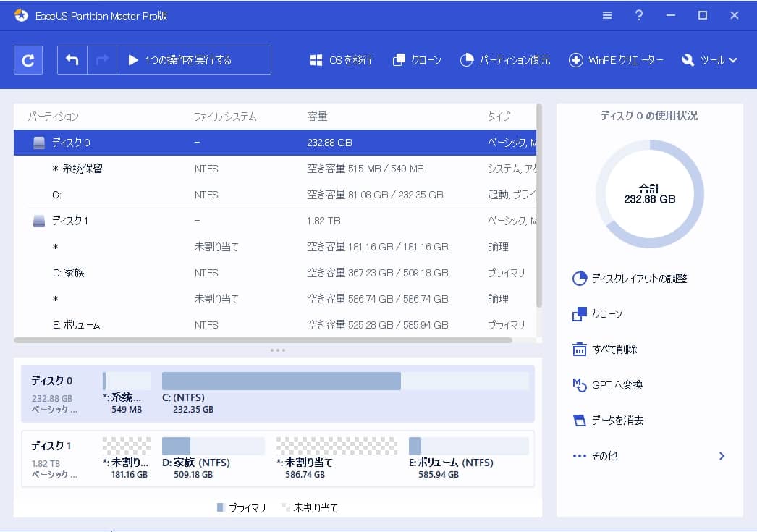The width and height of the screenshot is (757, 532).
Task: Undo the last pending operation
Action: tap(72, 60)
